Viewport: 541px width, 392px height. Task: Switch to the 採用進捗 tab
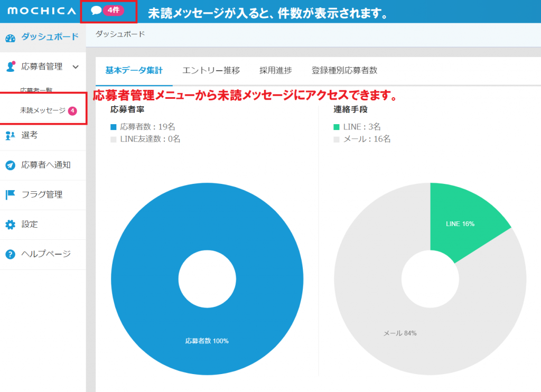click(x=275, y=71)
